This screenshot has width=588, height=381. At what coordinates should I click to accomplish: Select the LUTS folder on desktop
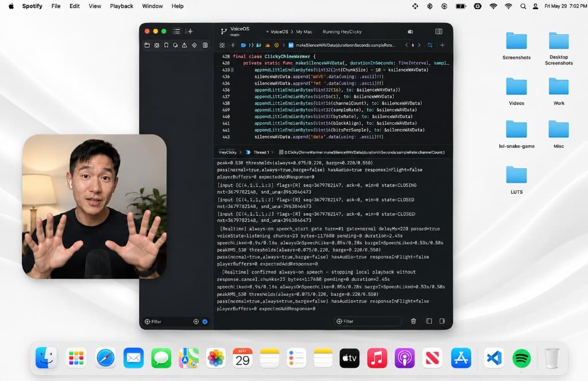click(516, 180)
